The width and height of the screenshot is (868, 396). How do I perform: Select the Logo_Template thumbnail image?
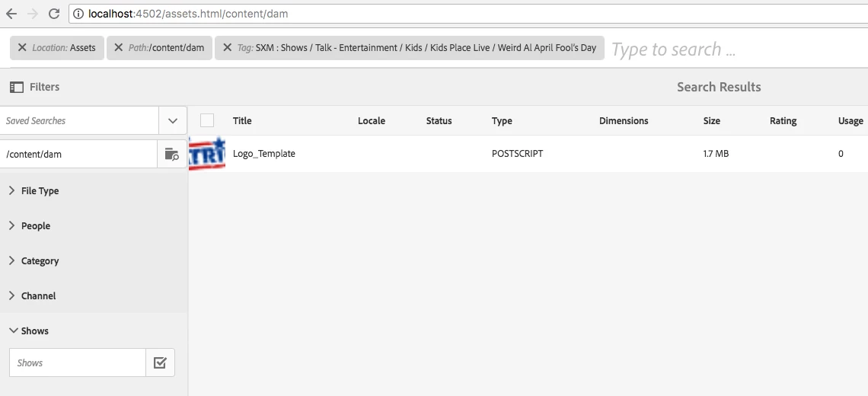pos(207,153)
